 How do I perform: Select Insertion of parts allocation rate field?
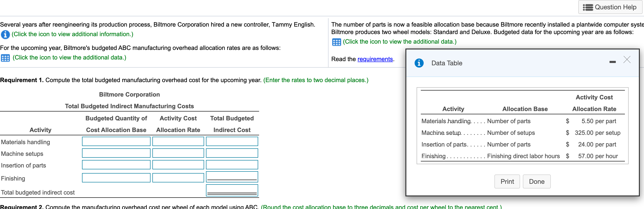178,165
